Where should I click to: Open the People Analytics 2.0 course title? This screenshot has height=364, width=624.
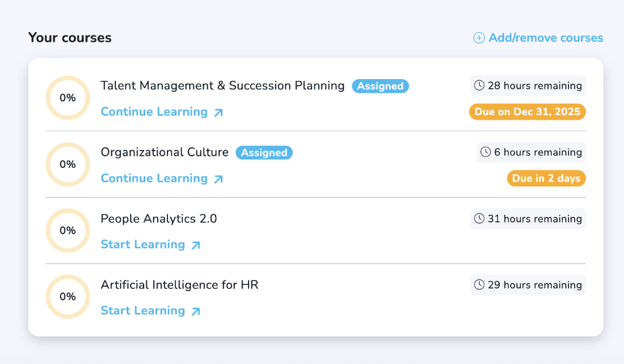158,219
